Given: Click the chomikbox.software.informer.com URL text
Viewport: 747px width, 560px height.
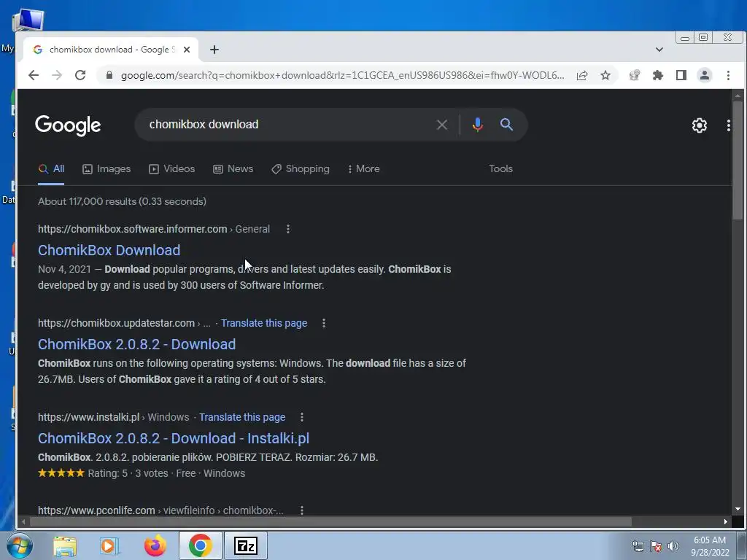Looking at the screenshot, I should pyautogui.click(x=133, y=229).
